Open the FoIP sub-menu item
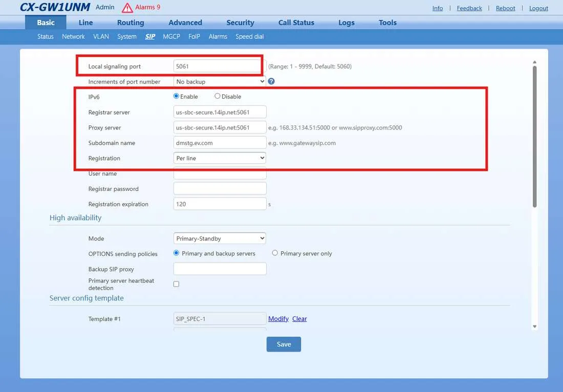The image size is (563, 392). [194, 37]
